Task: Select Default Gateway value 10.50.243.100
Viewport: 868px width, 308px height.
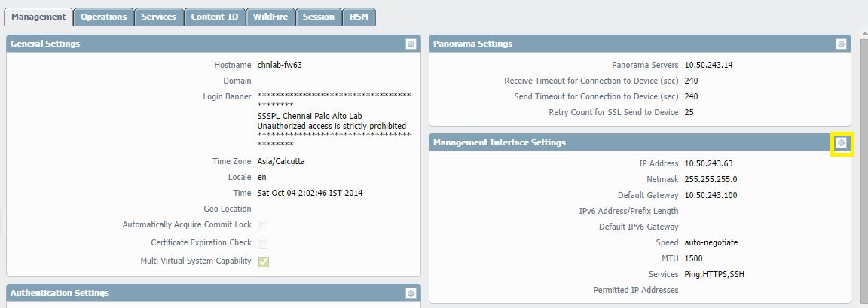Action: (711, 195)
